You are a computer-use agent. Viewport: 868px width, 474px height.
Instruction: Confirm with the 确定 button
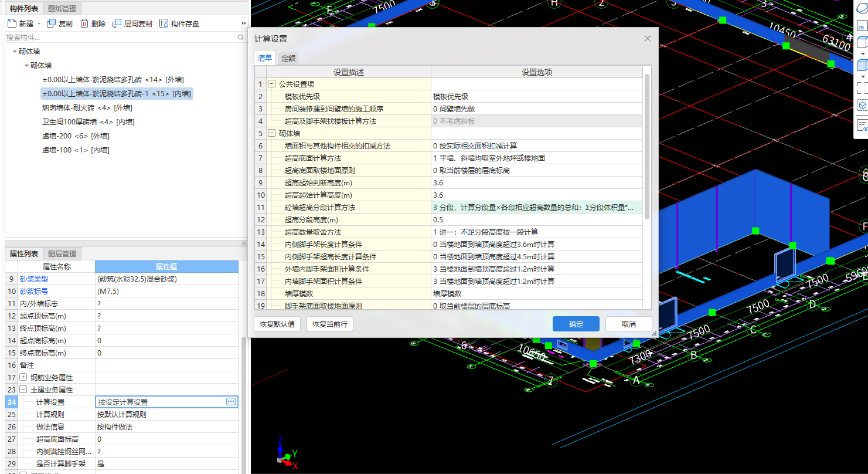click(576, 324)
